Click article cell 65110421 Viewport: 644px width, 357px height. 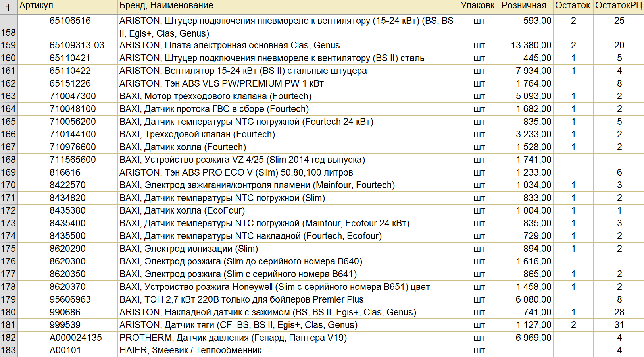(67, 58)
